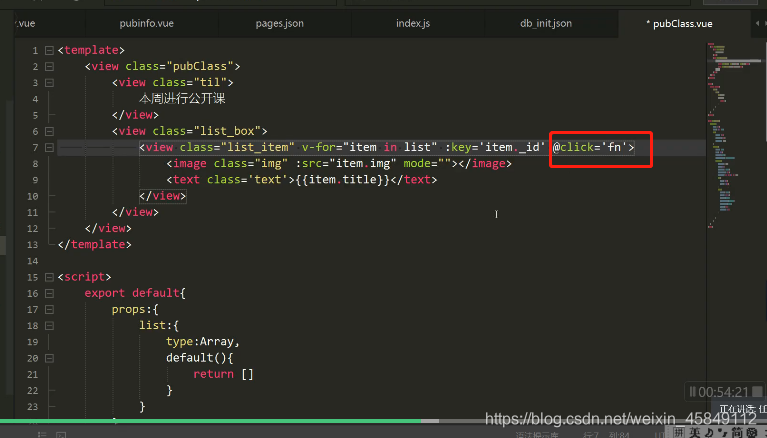Screen dimensions: 767x438
Task: Select the pubClass.vue tab
Action: coord(682,23)
